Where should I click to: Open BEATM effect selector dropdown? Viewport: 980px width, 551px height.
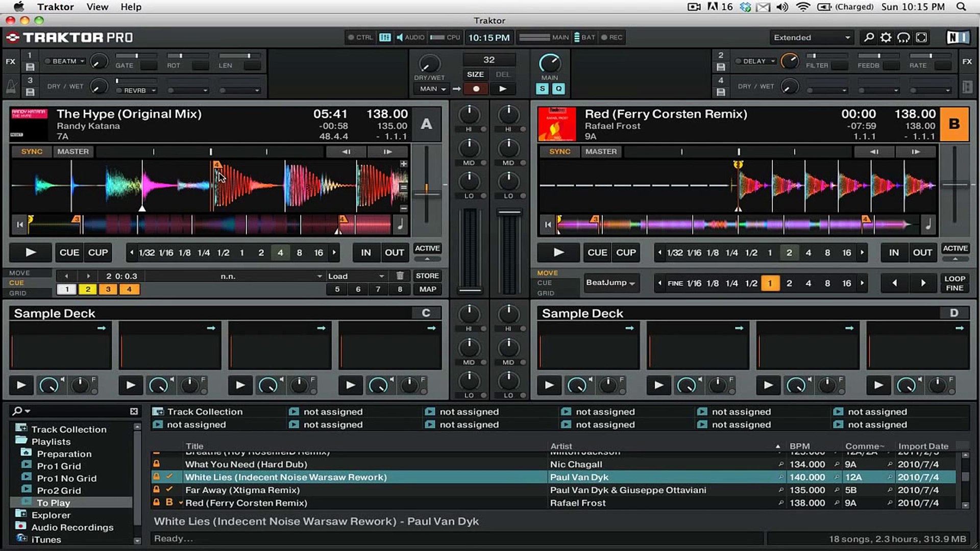pos(82,61)
